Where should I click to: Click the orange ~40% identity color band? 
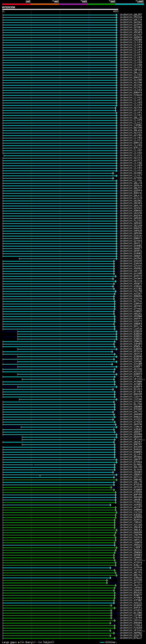pyautogui.click(x=45, y=4)
